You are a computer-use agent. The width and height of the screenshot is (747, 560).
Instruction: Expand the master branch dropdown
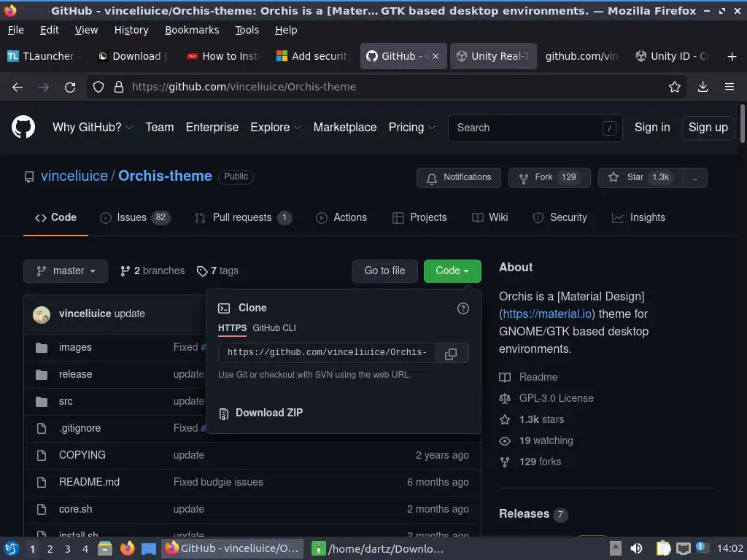66,271
